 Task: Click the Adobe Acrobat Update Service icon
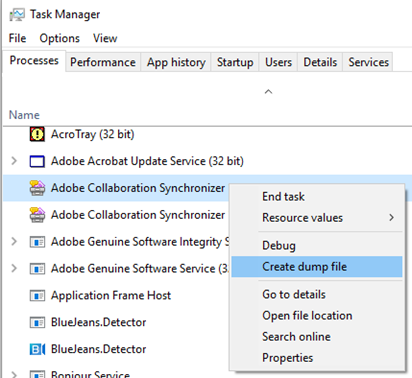(x=37, y=161)
